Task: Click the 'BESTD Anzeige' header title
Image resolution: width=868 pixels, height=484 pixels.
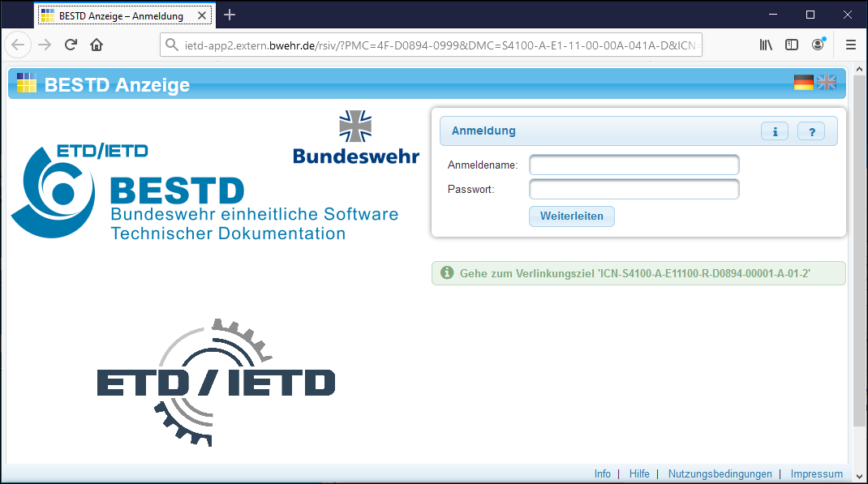Action: [117, 84]
